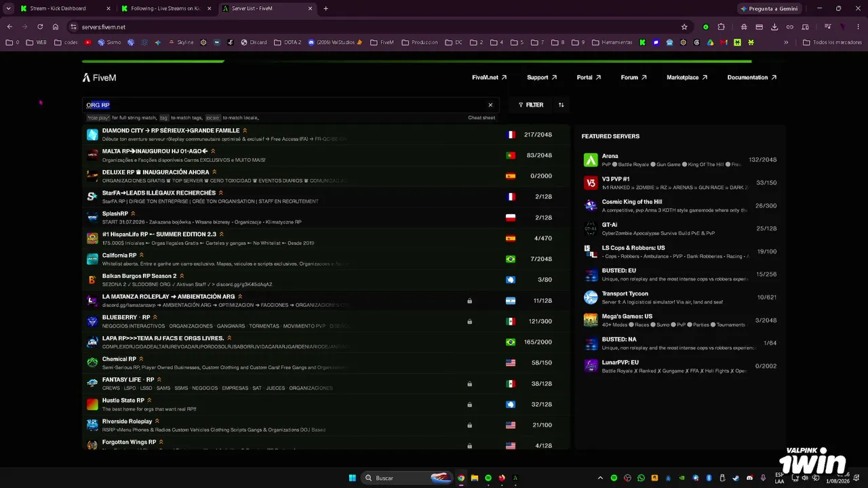Viewport: 868px width, 488px height.
Task: Click the SplashRP server icon
Action: click(92, 218)
